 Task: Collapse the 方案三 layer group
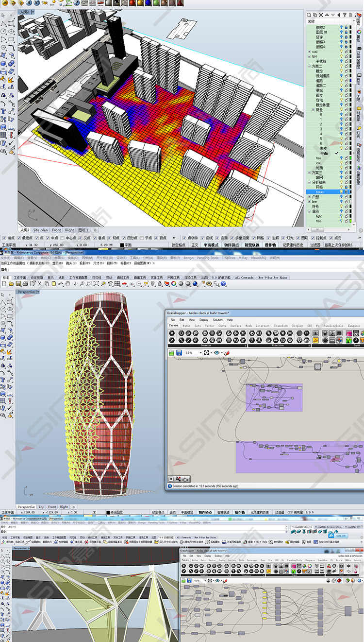309,173
